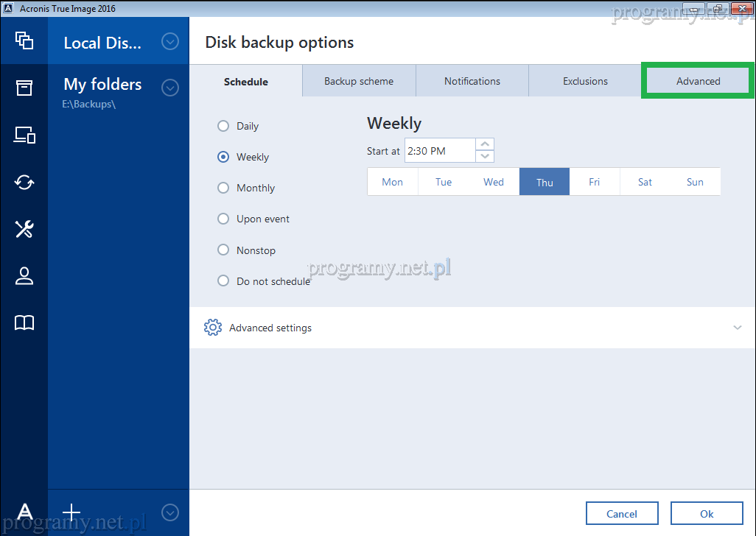Click the plus icon to add backup
Screen dimensions: 756x536
pyautogui.click(x=71, y=512)
